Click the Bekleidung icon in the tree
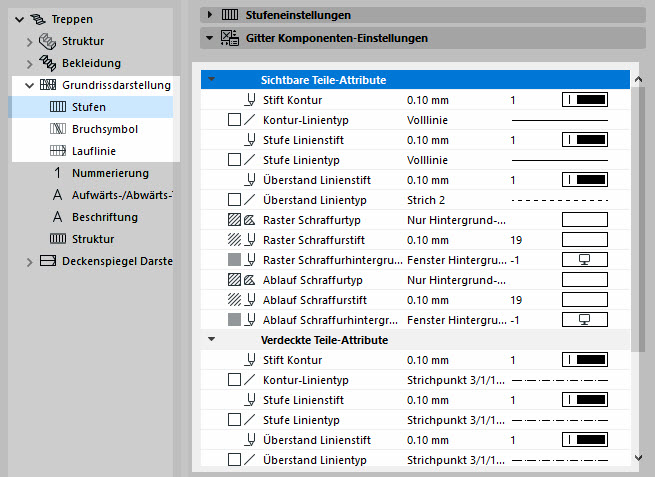Viewport: 655px width, 477px height. (x=47, y=64)
